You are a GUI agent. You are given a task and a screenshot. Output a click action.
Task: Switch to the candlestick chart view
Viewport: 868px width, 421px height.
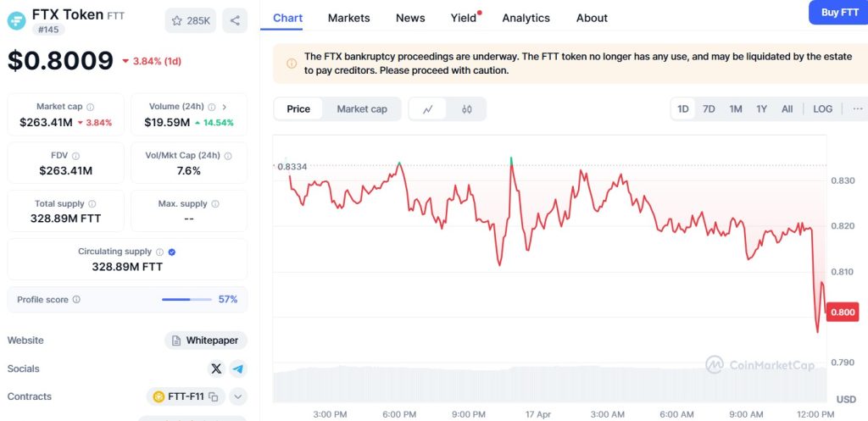coord(466,109)
